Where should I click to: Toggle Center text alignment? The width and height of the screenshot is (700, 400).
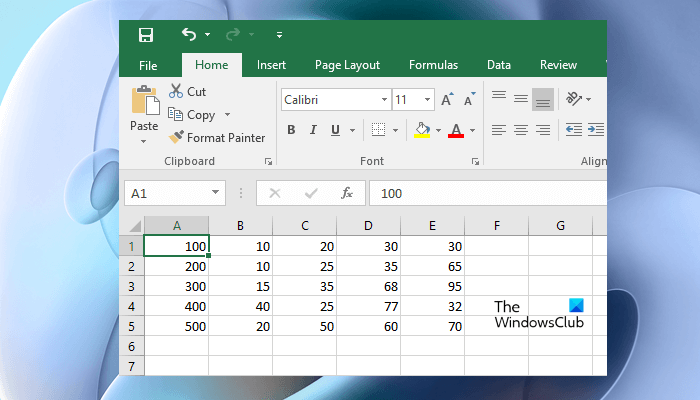520,130
